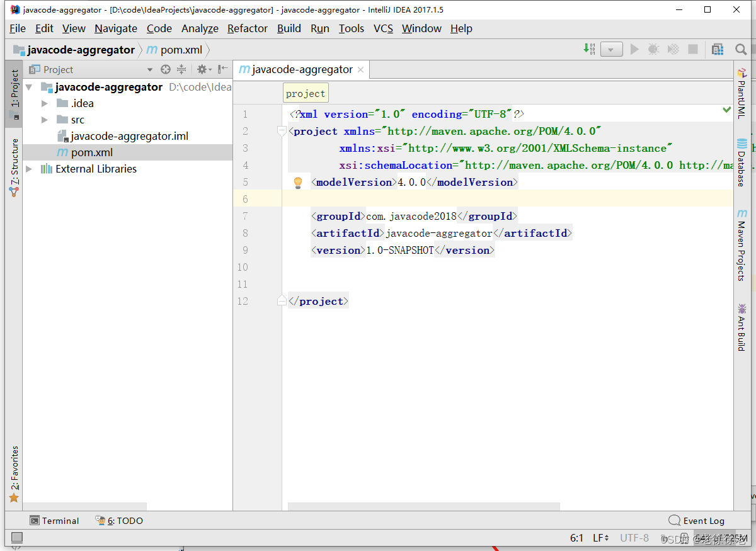Click javacode-aggregator breadcrumb in navigation bar
The width and height of the screenshot is (756, 551).
74,50
